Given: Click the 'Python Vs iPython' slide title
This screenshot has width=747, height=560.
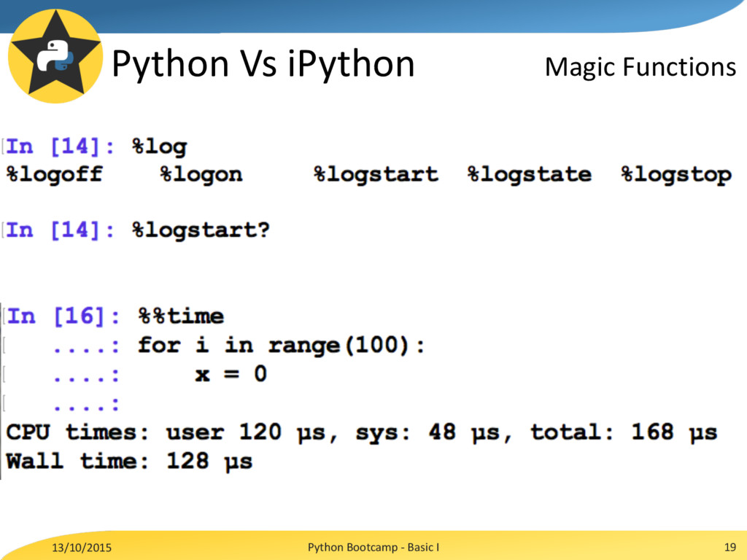Looking at the screenshot, I should click(x=263, y=64).
